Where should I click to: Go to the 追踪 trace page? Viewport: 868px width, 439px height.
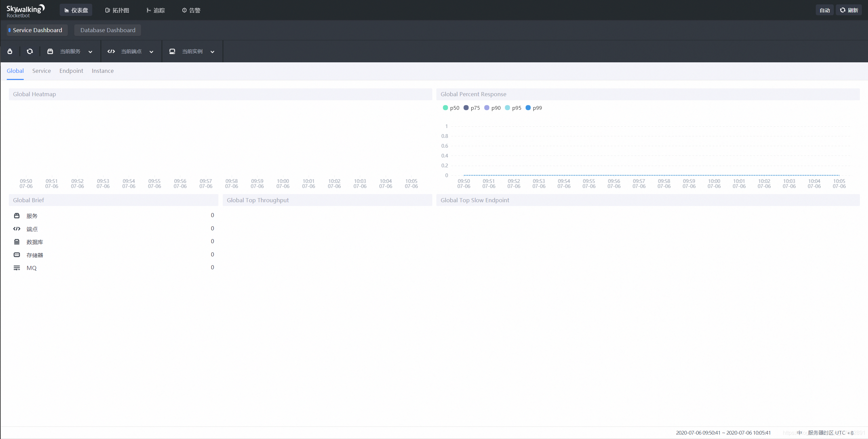pos(156,10)
